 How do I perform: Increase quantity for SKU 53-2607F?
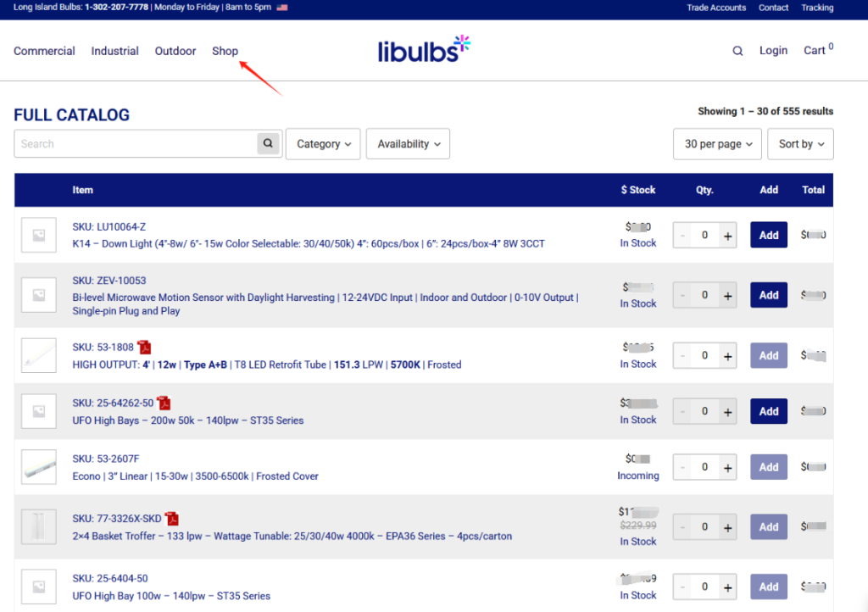727,468
